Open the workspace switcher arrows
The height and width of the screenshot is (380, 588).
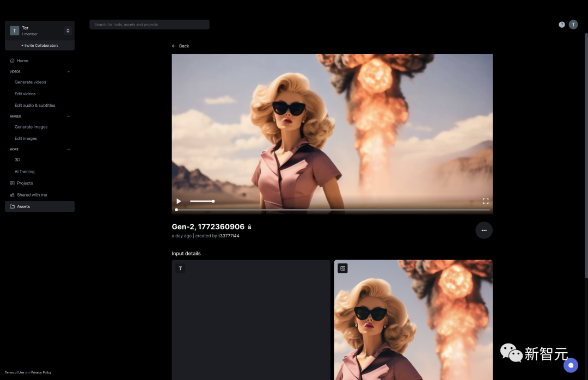tap(68, 31)
